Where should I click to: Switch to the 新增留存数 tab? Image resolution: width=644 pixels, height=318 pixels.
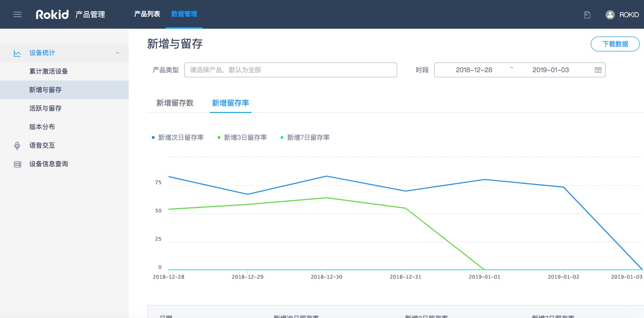(175, 103)
